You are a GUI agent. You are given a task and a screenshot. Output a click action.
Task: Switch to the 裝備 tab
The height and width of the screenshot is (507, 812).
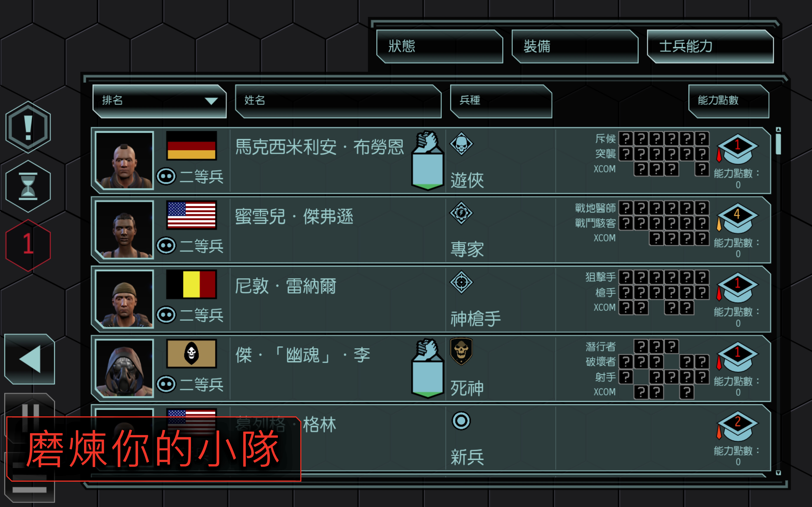click(x=575, y=46)
